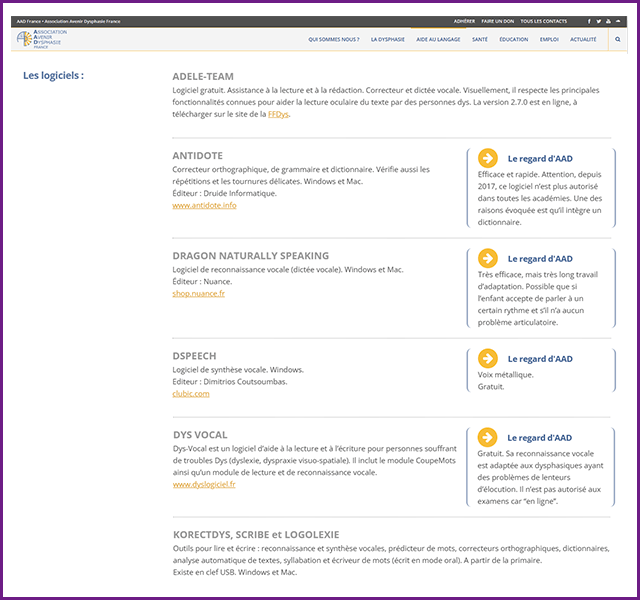Open the shop.nuance.fr link

(198, 293)
